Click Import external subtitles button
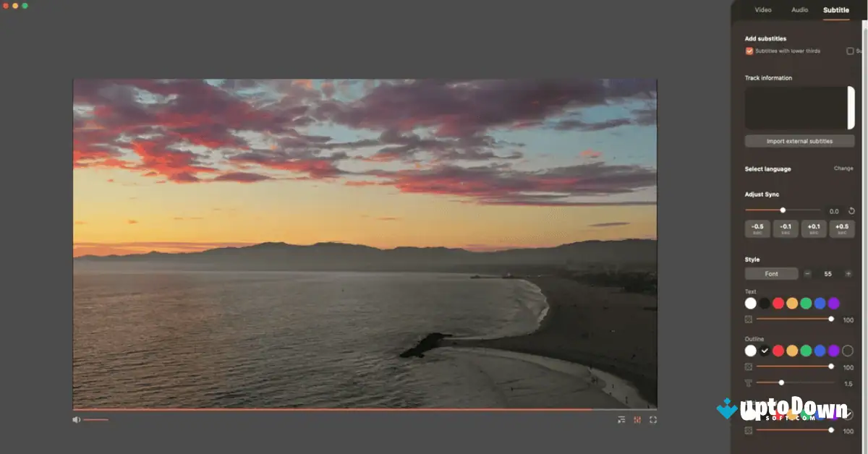The height and width of the screenshot is (454, 868). click(x=799, y=141)
